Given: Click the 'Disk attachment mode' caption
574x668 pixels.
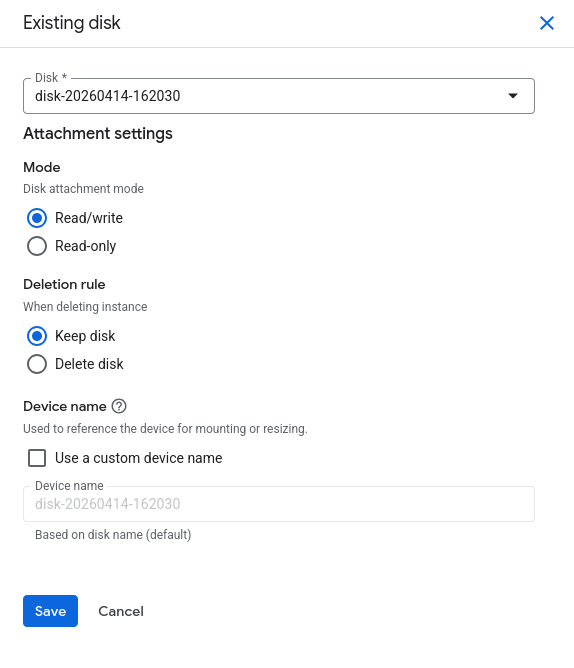Looking at the screenshot, I should [84, 189].
